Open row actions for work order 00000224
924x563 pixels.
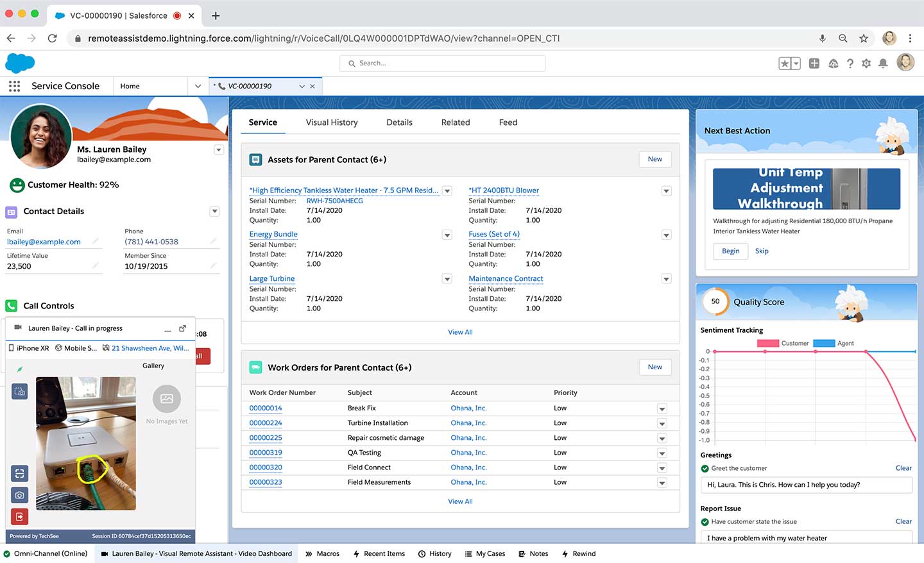[x=662, y=424]
